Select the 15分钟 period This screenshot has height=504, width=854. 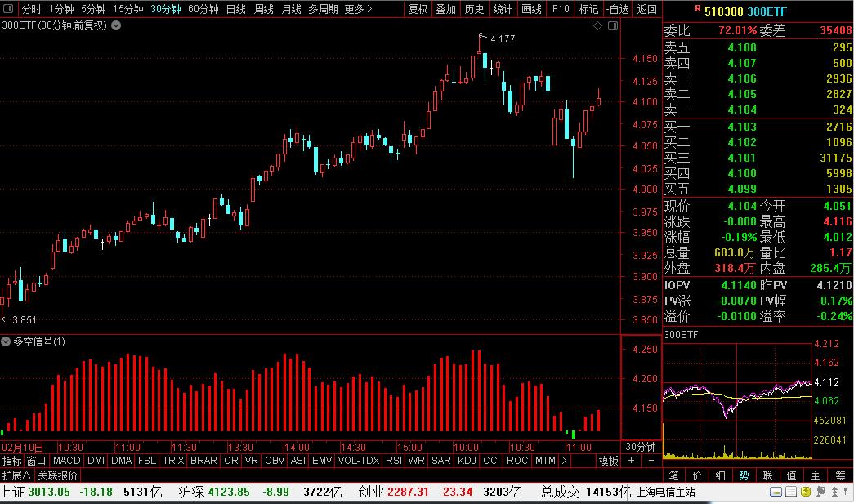128,9
